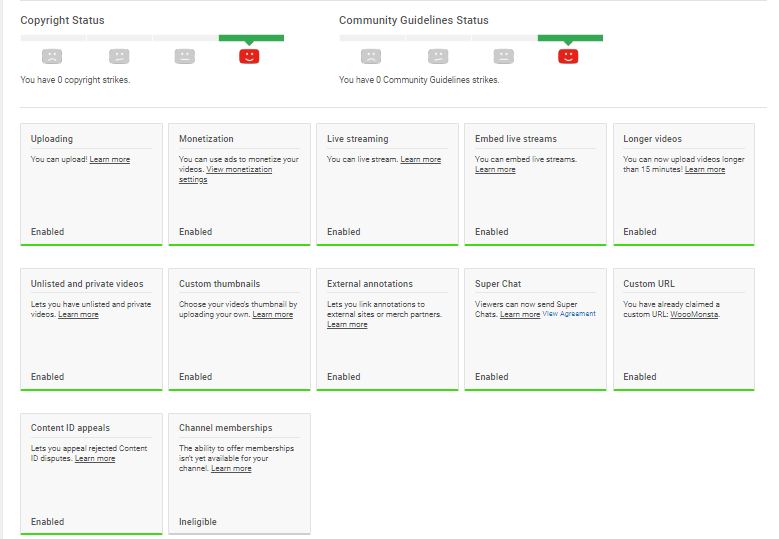Click Enabled status in the Longer videos card
This screenshot has height=539, width=779.
coord(639,231)
